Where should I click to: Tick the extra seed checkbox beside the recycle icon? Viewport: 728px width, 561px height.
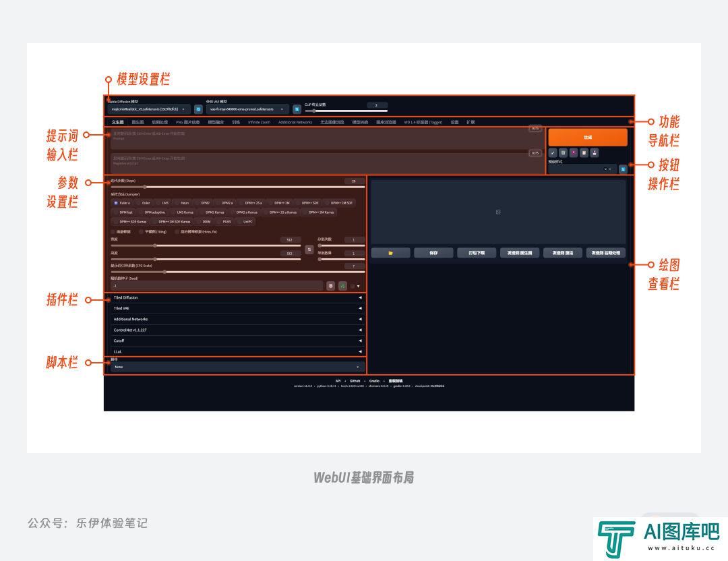click(x=353, y=287)
